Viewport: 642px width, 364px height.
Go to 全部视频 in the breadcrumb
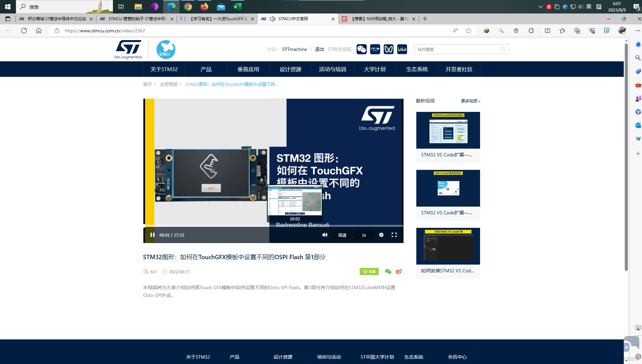point(169,84)
